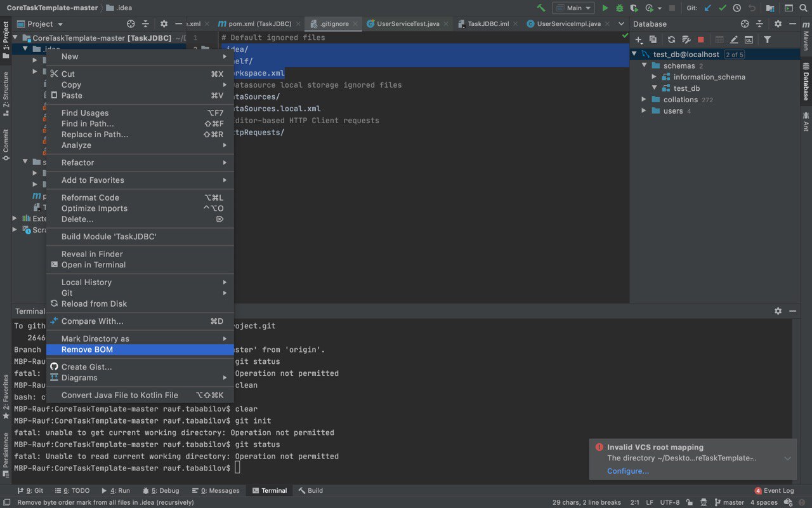
Task: Show Git history clock icon
Action: point(737,8)
